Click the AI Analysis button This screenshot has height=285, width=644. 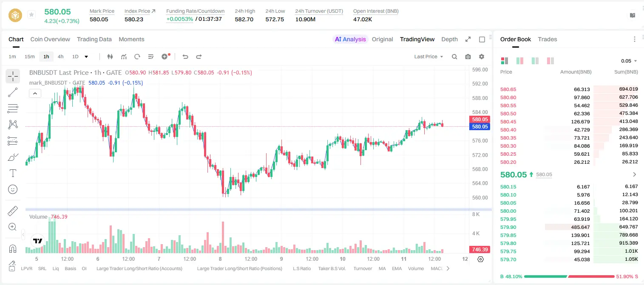(x=350, y=39)
